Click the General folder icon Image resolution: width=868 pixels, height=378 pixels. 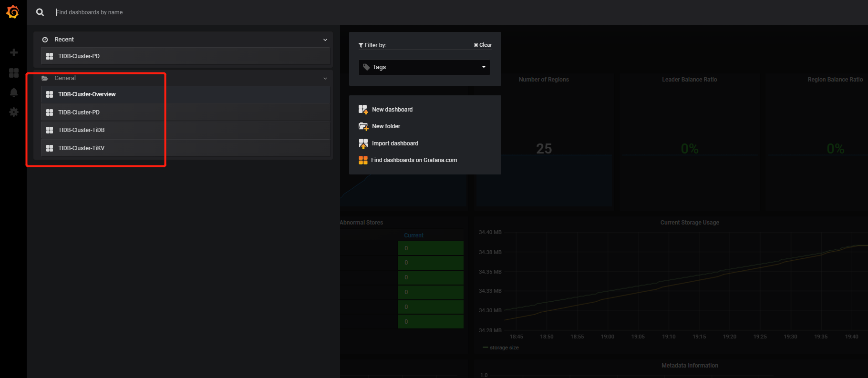(45, 78)
